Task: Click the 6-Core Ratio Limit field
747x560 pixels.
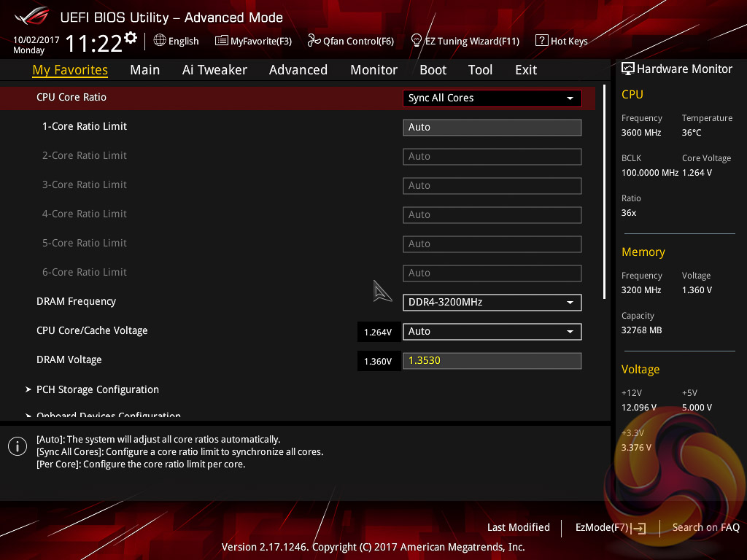Action: (x=492, y=273)
